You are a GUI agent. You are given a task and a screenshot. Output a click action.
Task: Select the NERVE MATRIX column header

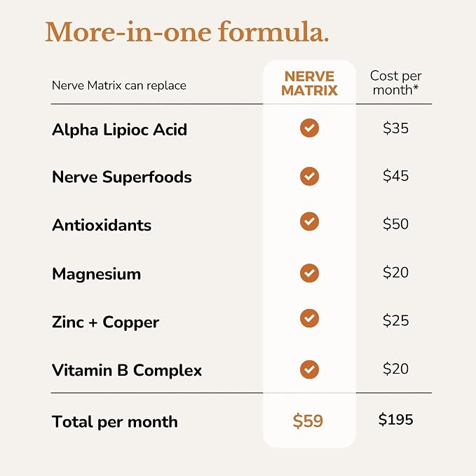(x=309, y=83)
